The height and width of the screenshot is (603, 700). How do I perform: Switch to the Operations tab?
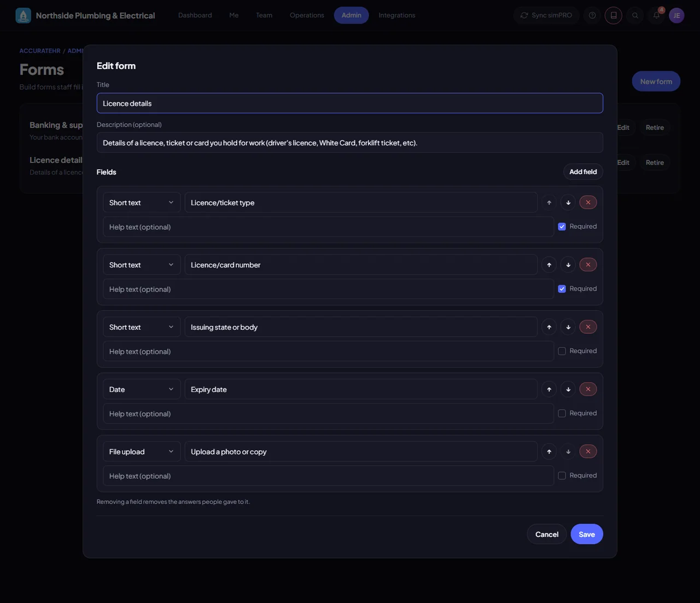(x=307, y=15)
